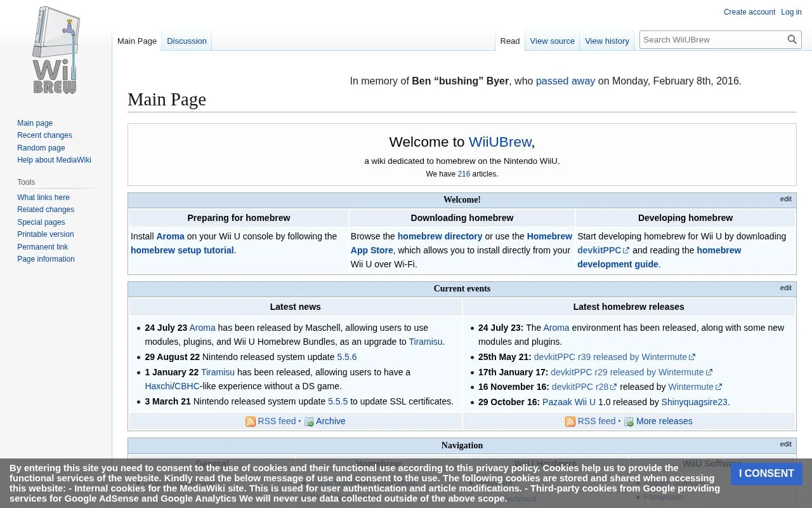Open Pazaak Wii U link
This screenshot has width=812, height=508.
click(569, 402)
